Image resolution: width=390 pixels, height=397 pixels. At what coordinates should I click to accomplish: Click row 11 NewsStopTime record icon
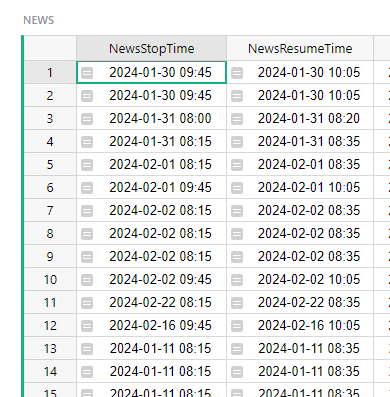tap(87, 303)
